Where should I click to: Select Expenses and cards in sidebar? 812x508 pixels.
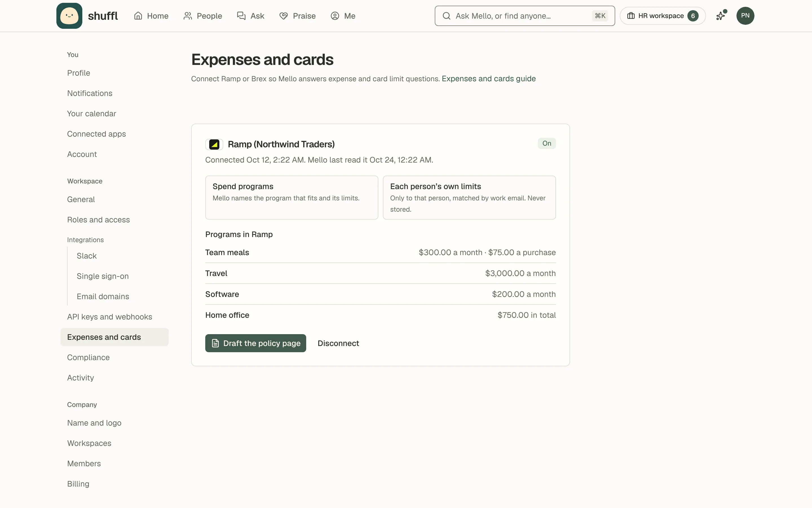click(x=114, y=337)
